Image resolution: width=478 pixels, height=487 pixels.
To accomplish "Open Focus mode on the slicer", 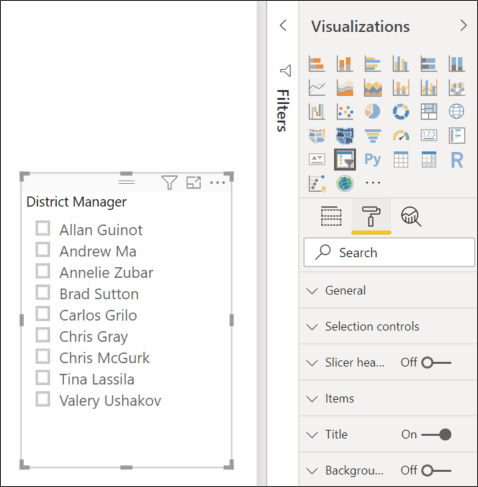I will coord(194,182).
